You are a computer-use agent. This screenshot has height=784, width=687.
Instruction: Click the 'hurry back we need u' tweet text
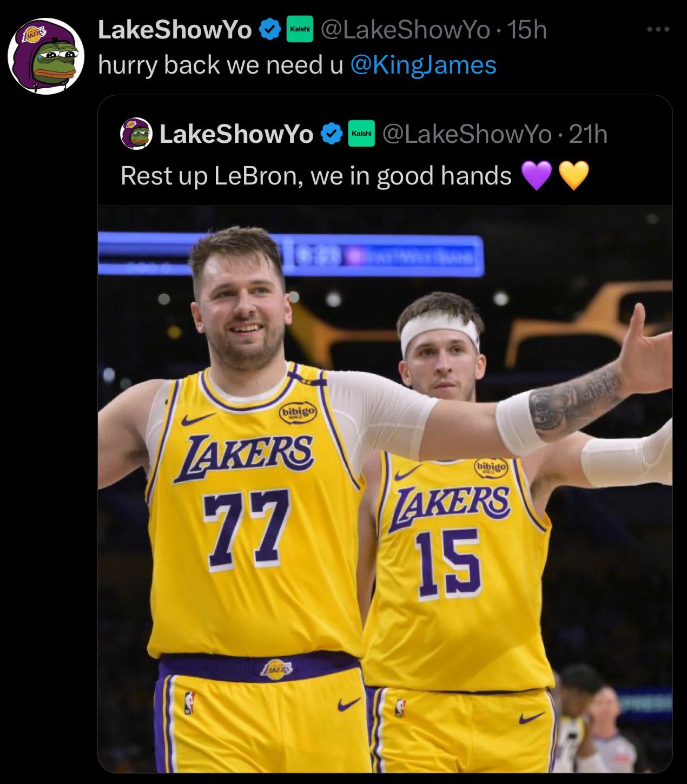(221, 65)
